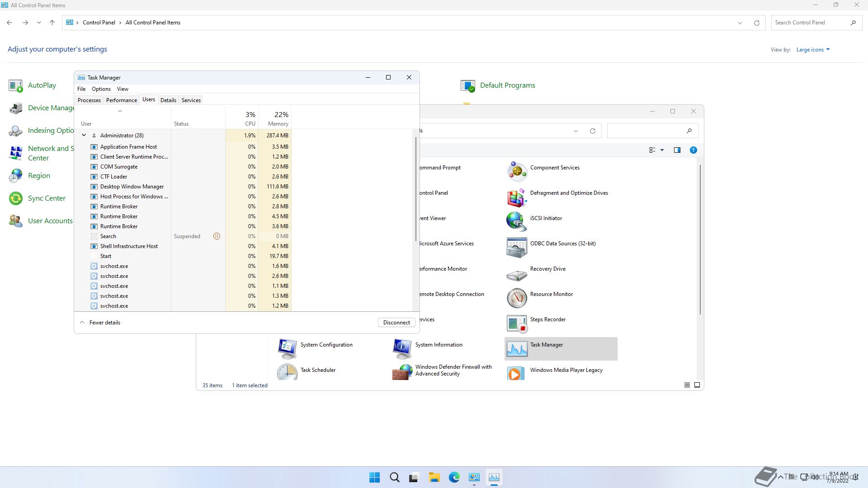This screenshot has width=868, height=488.
Task: Select the Task Manager icon in the tools window
Action: click(x=517, y=349)
